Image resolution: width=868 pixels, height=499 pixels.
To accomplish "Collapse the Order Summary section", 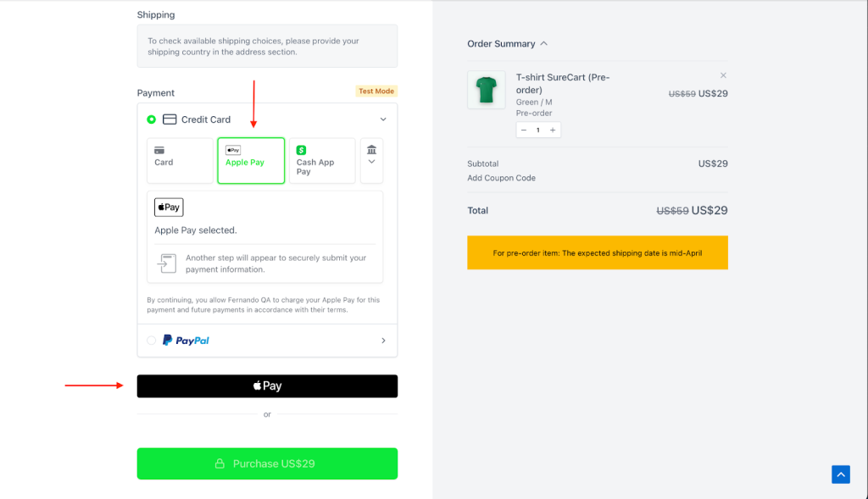I will pos(543,43).
